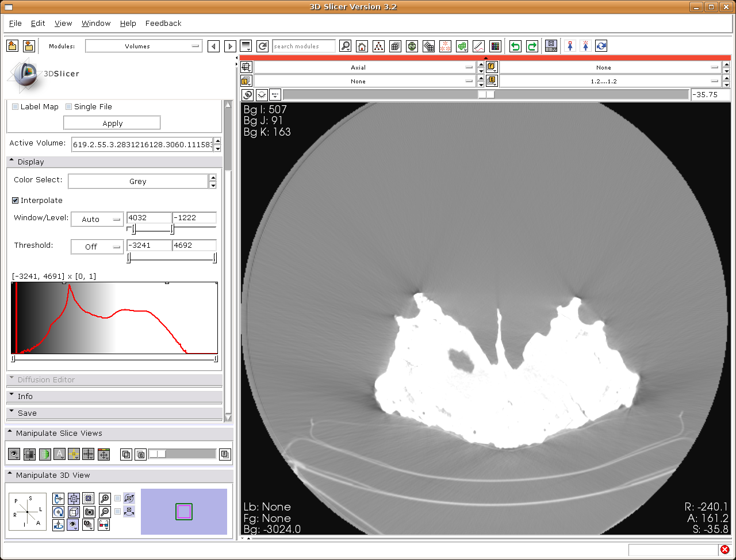This screenshot has width=736, height=560.
Task: Enable the Single File checkbox
Action: (69, 106)
